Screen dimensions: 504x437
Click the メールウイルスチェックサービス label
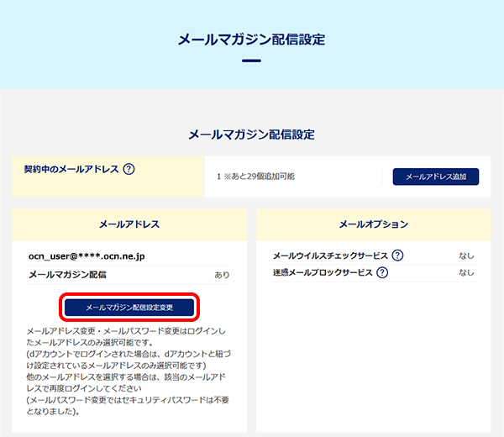(330, 255)
